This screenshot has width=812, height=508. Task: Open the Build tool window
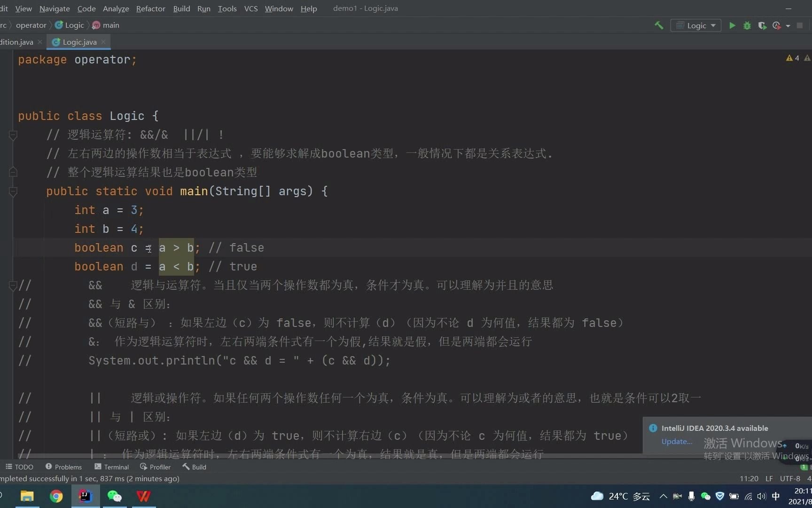[x=195, y=467]
